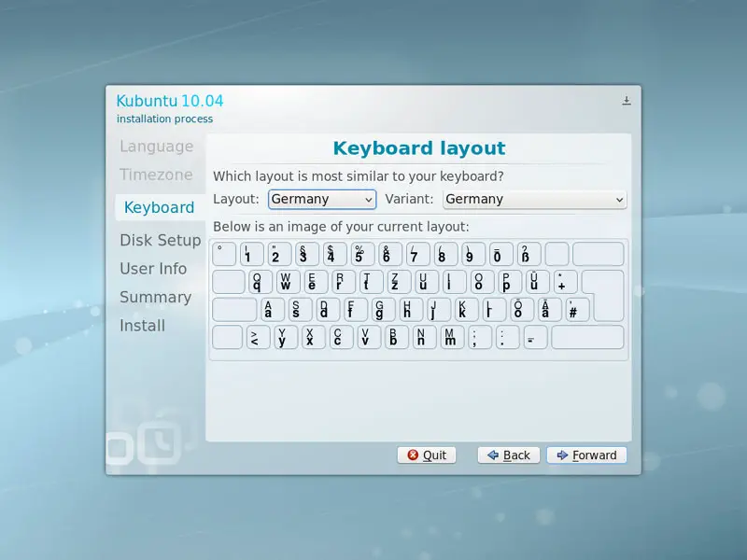The image size is (747, 560).
Task: Click the Ü key in the layout preview
Action: tap(536, 282)
